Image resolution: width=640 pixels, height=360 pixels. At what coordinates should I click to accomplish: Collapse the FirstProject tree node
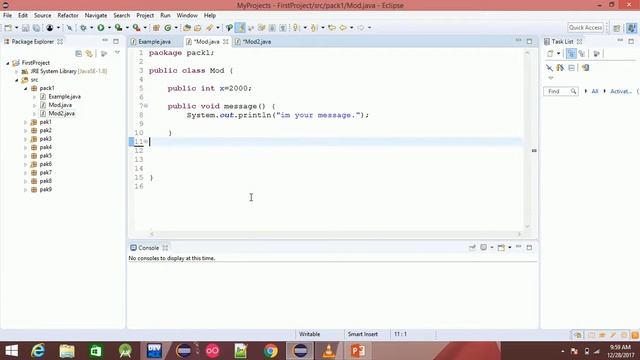click(x=7, y=63)
